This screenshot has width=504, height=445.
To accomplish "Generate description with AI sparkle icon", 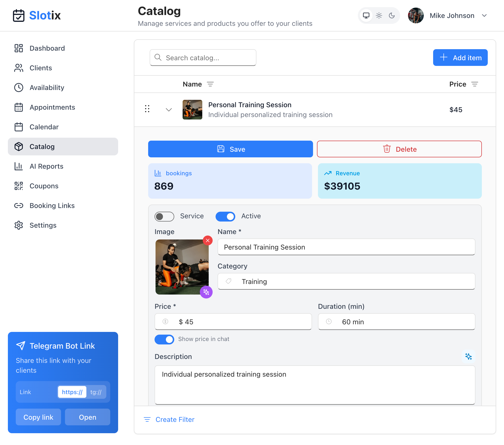I will coord(468,356).
